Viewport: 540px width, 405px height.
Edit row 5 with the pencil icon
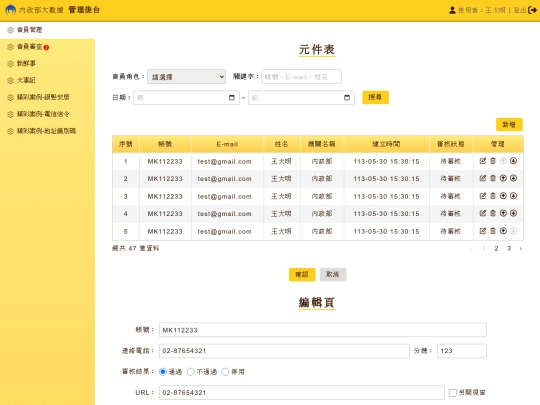coord(483,231)
